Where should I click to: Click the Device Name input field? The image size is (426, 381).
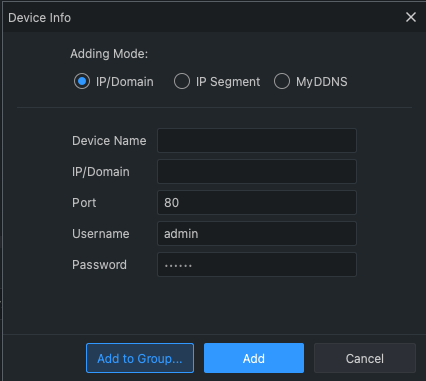pyautogui.click(x=257, y=141)
